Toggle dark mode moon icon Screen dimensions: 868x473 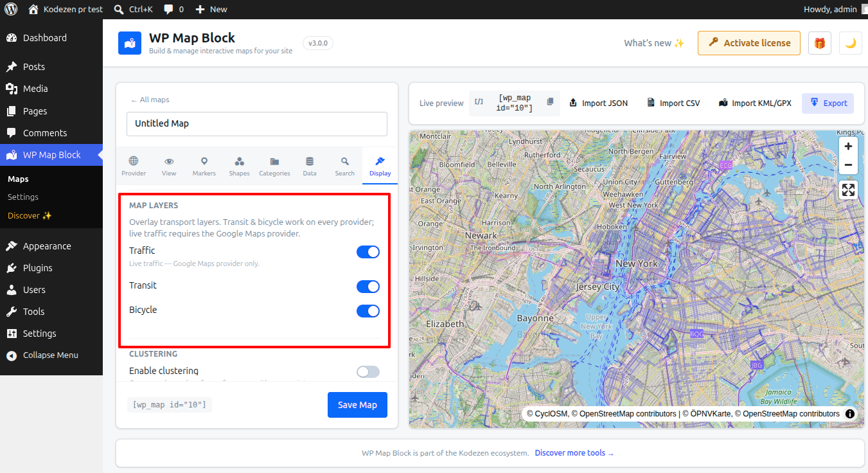pos(851,43)
